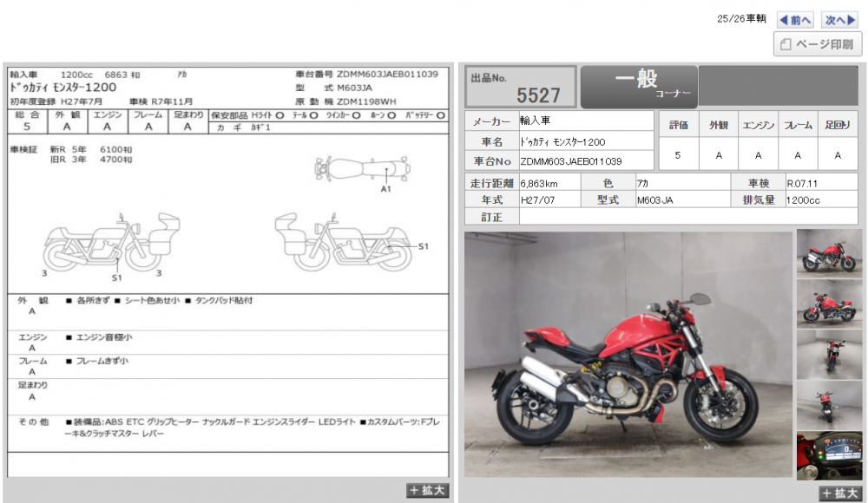
Task: Click the 走行距離 label in the right table
Action: [491, 184]
